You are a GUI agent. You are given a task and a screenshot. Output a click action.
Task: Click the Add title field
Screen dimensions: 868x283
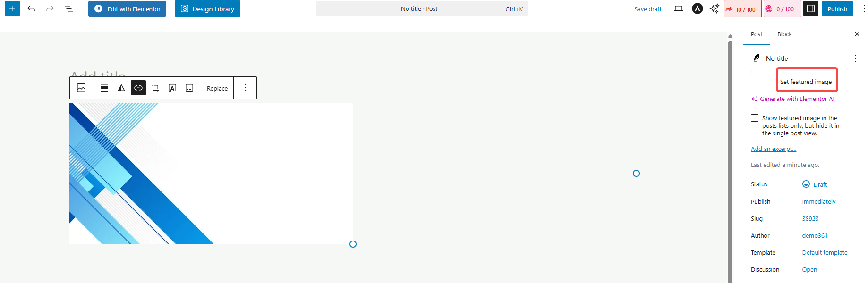click(98, 74)
